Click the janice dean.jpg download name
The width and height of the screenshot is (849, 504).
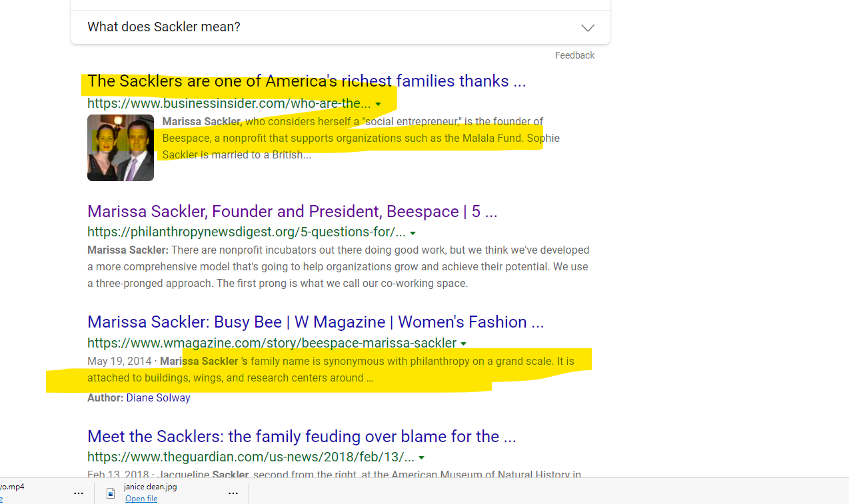pos(151,487)
